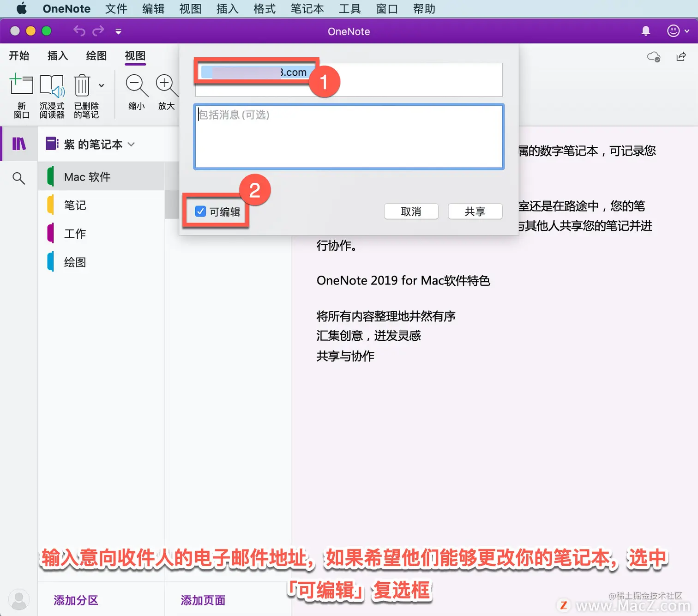Click 添加分区 to add a section

pyautogui.click(x=76, y=600)
